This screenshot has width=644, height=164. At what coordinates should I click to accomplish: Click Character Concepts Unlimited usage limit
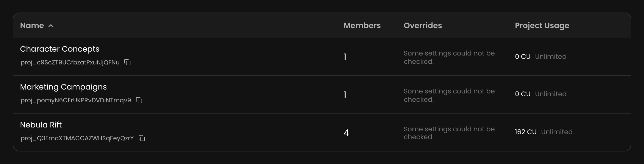tap(551, 57)
